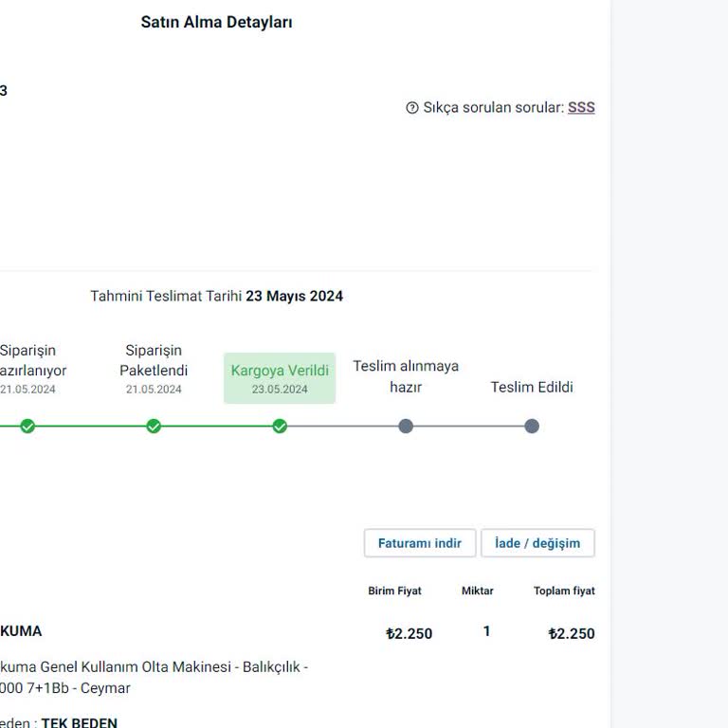
Task: Click the Siparişin Paketlendi step label
Action: 154,360
